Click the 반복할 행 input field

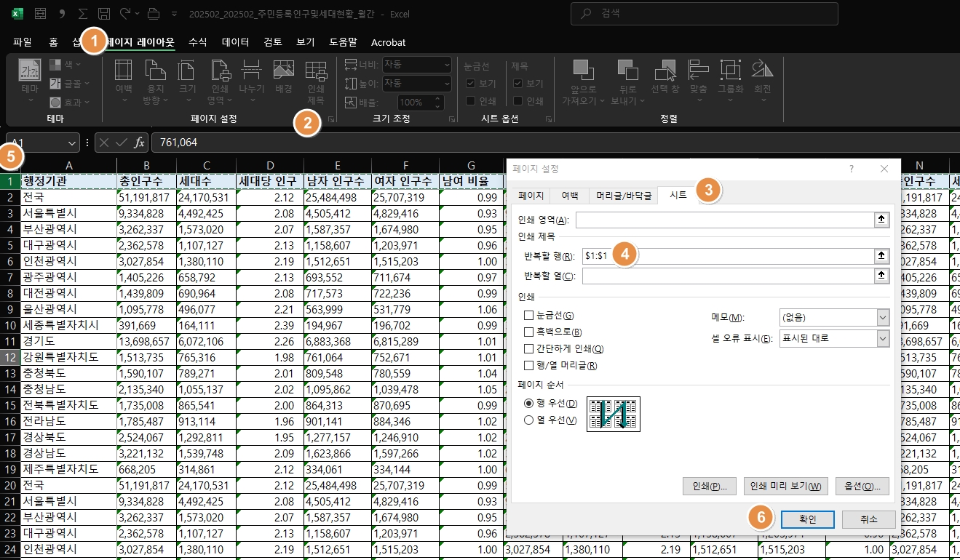pyautogui.click(x=728, y=256)
